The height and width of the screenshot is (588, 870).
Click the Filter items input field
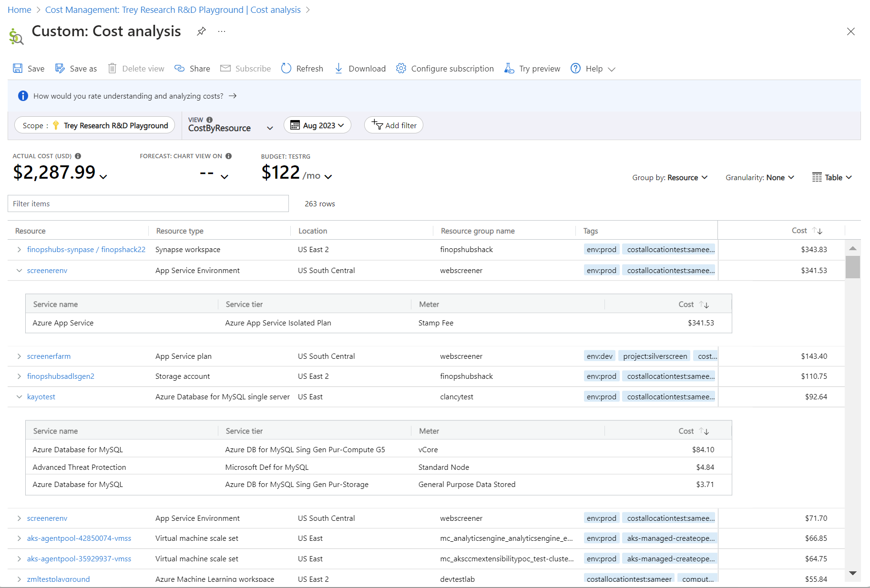(148, 203)
